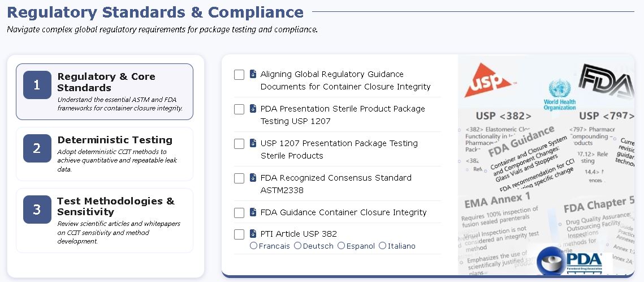The width and height of the screenshot is (644, 282).
Task: Choose the Deutsch language option
Action: click(298, 246)
